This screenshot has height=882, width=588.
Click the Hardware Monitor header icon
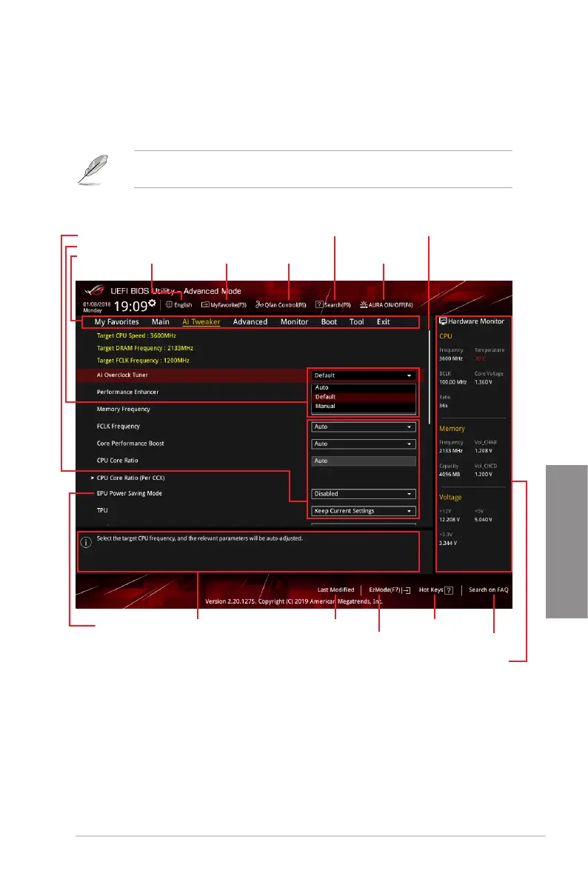(x=443, y=321)
